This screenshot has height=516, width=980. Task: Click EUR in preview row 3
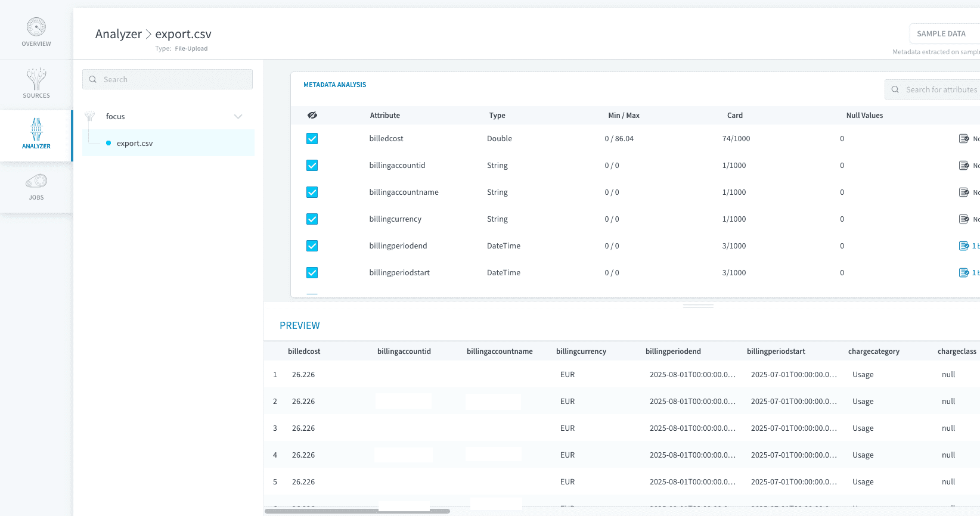(567, 428)
